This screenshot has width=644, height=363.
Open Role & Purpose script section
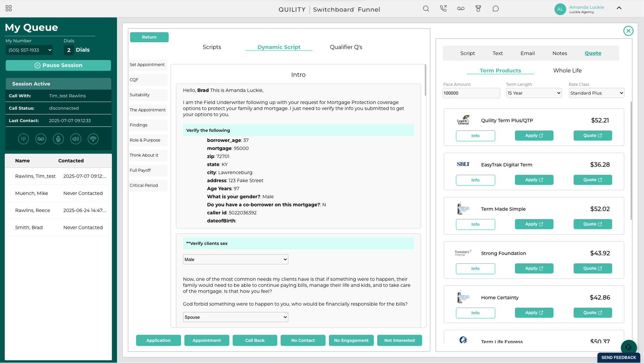coord(148,140)
